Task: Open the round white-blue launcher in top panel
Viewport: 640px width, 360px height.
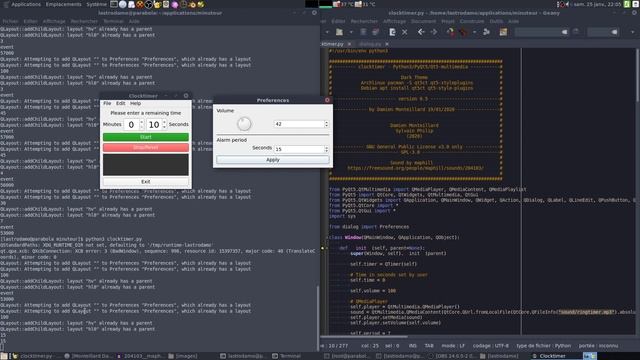Action: click(x=123, y=4)
